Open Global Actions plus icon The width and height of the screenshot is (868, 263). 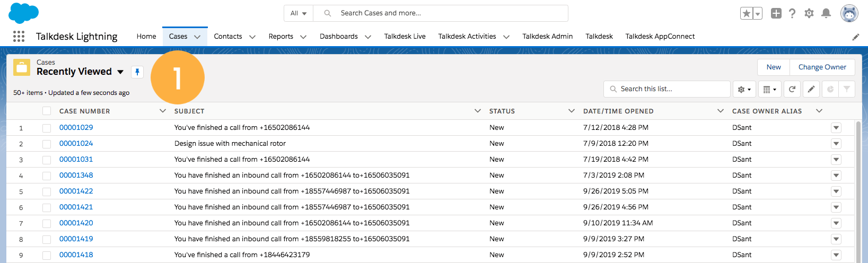(x=776, y=13)
